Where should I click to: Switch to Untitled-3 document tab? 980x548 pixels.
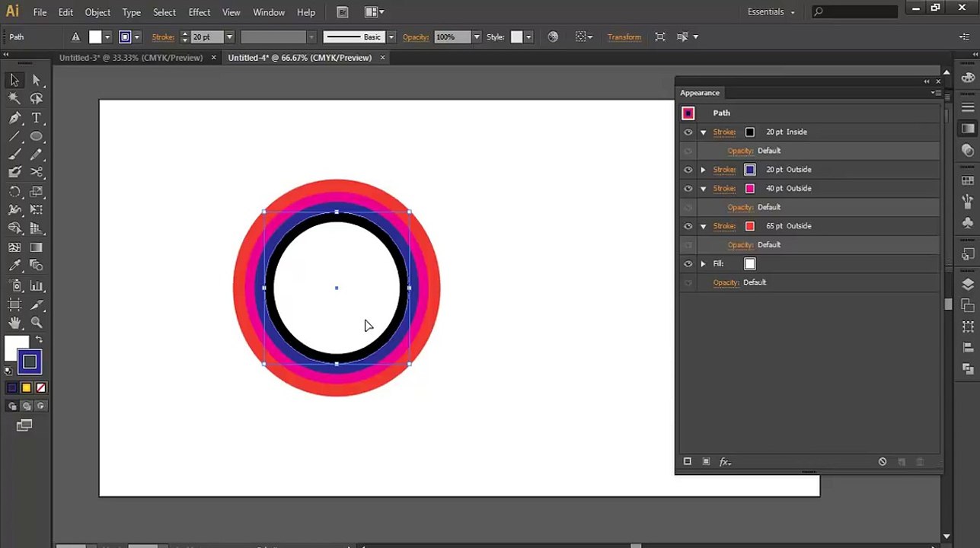pyautogui.click(x=131, y=58)
